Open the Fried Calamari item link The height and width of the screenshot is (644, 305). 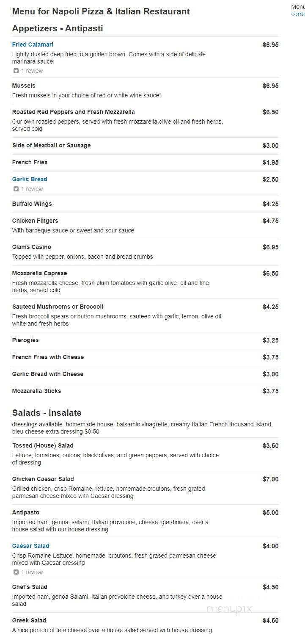(33, 44)
